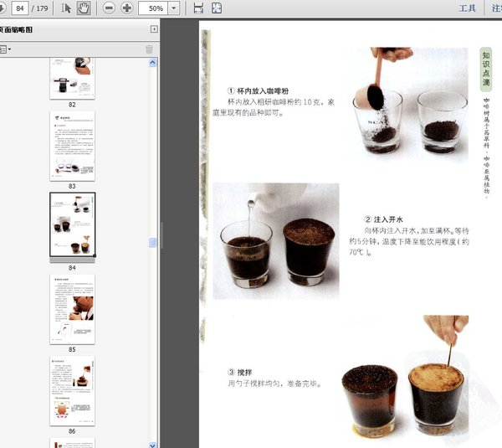502x448 pixels.
Task: Select the page 85 thumbnail
Action: [72, 309]
